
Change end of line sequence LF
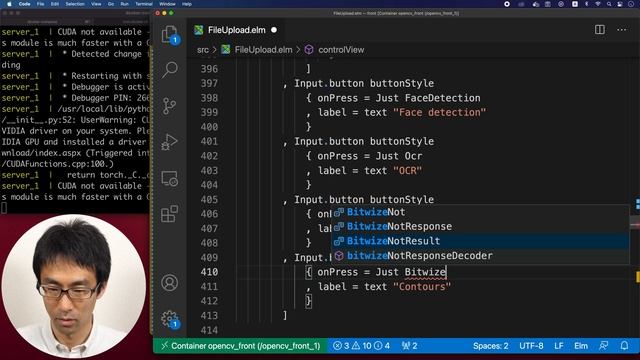[559, 346]
